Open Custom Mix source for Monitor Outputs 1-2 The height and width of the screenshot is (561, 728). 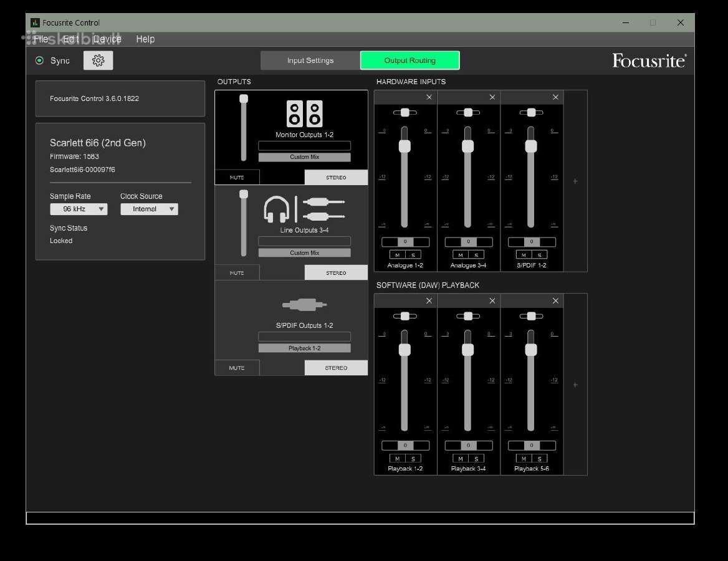coord(305,157)
